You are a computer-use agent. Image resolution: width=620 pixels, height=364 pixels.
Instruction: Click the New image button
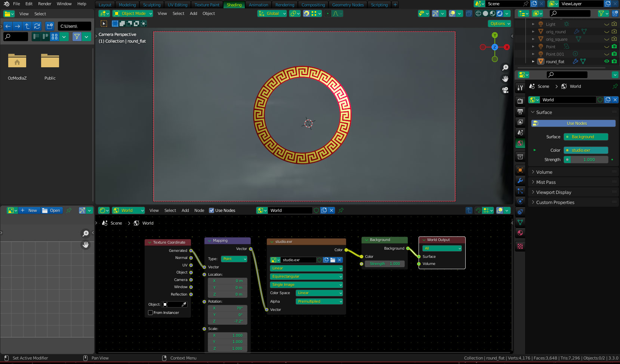[29, 210]
